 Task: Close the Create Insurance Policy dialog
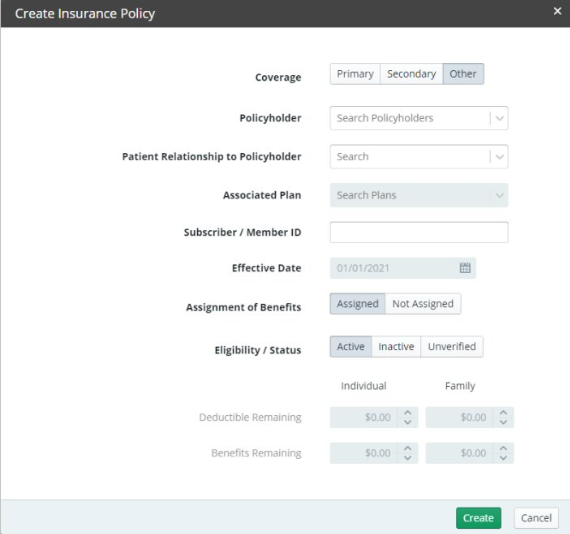coord(557,11)
